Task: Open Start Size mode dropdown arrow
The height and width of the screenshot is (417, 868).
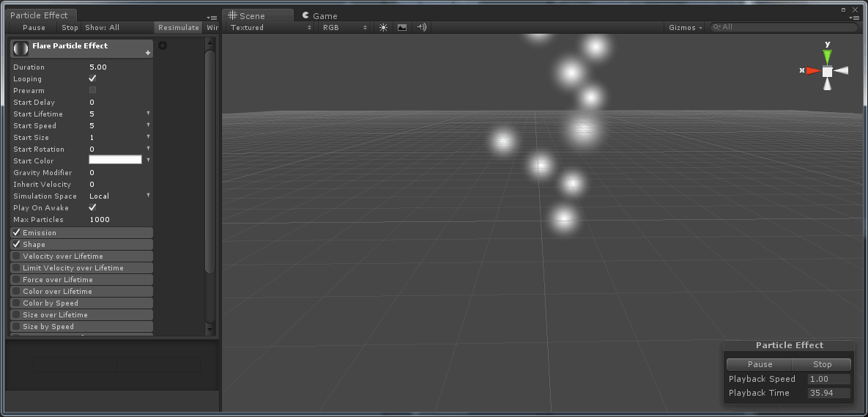Action: [x=149, y=136]
